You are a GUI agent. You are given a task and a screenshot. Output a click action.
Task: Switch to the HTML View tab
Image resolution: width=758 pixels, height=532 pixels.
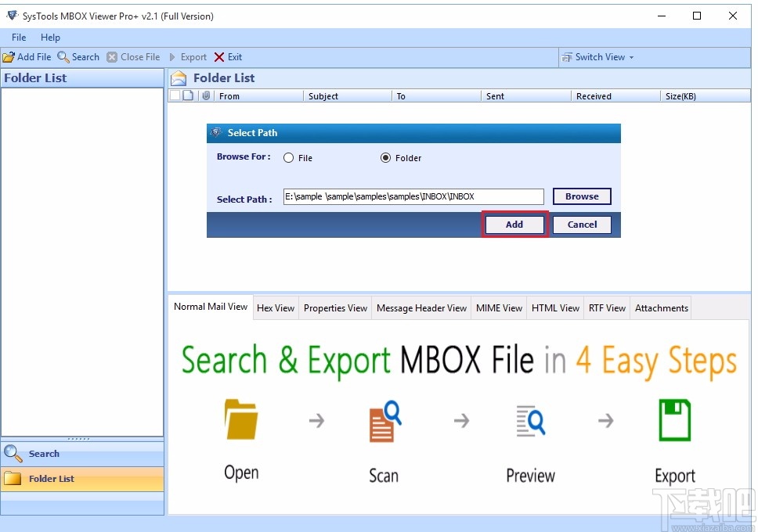coord(555,307)
